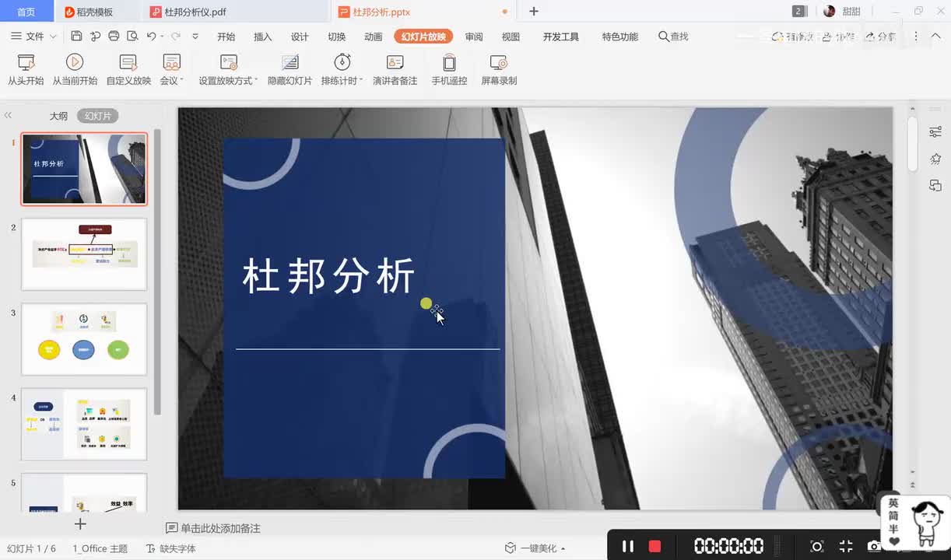Click the print icon in quick toolbar
951x560 pixels.
pyautogui.click(x=114, y=37)
